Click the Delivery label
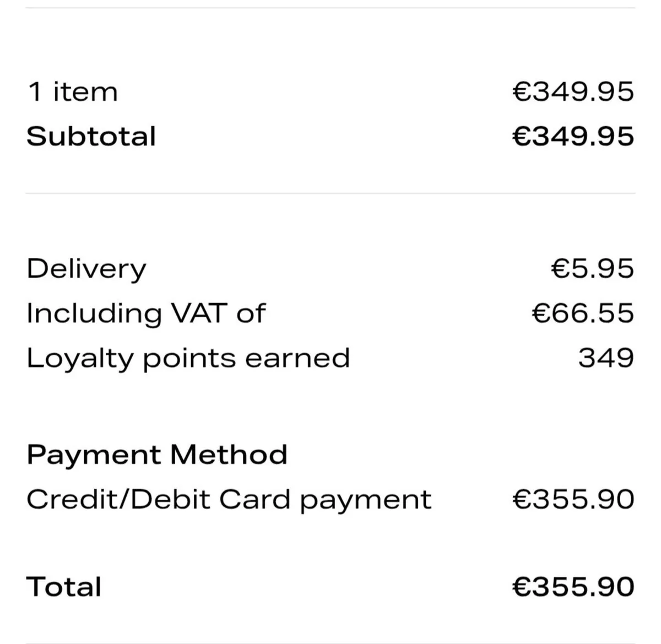 [x=86, y=269]
